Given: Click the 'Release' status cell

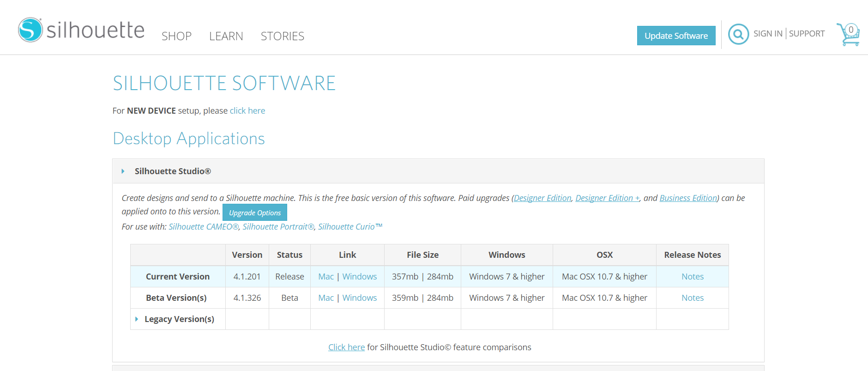Looking at the screenshot, I should click(289, 277).
